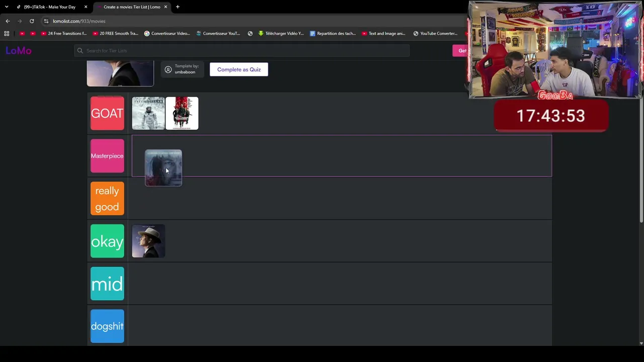Open the 24 Free Transitions bookmark
This screenshot has width=644, height=362.
click(64, 34)
